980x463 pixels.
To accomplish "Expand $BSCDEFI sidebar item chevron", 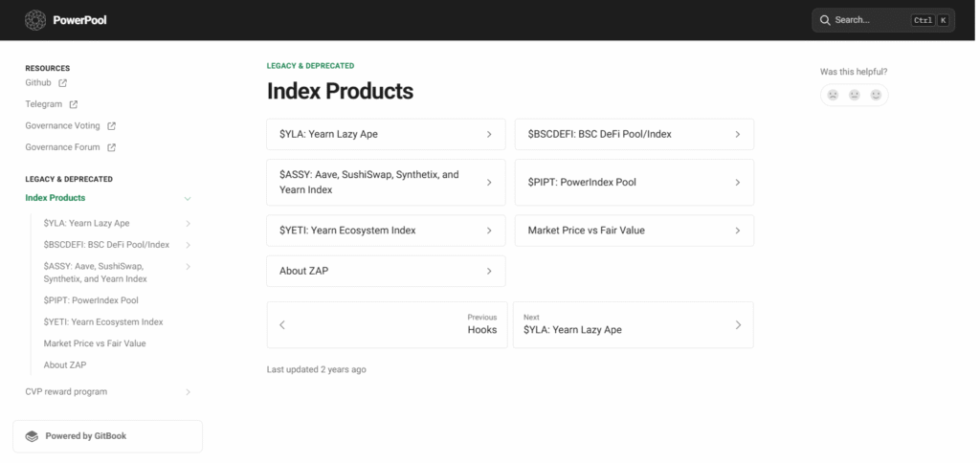I will click(189, 245).
